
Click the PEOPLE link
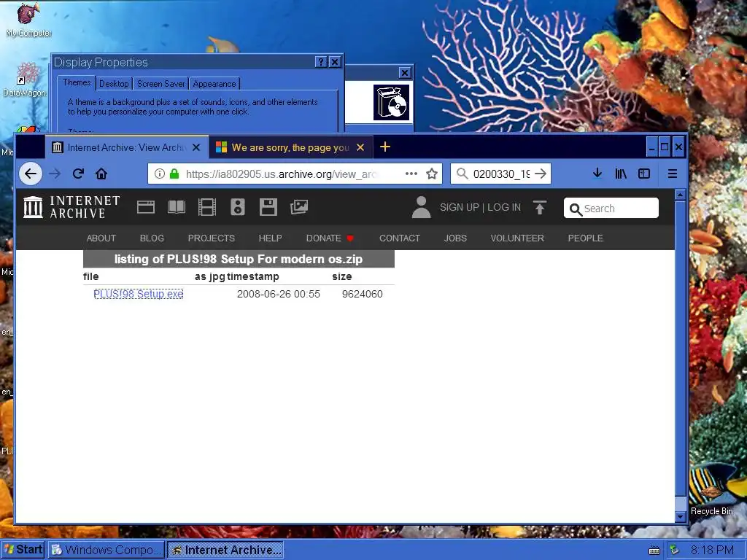(x=586, y=238)
